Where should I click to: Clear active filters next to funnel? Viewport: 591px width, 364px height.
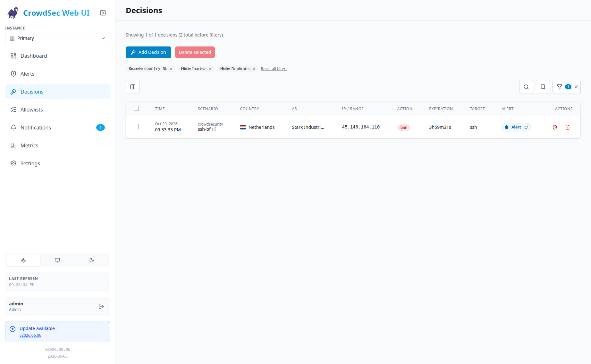coord(576,87)
